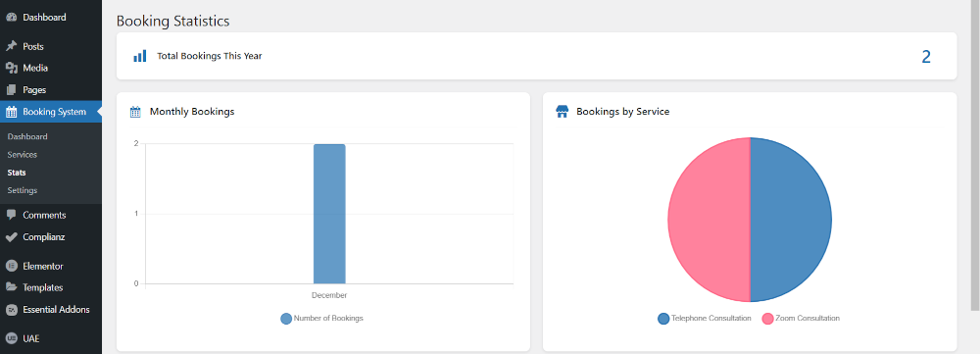This screenshot has width=980, height=354.
Task: Open the Settings submenu under Booking System
Action: [23, 190]
